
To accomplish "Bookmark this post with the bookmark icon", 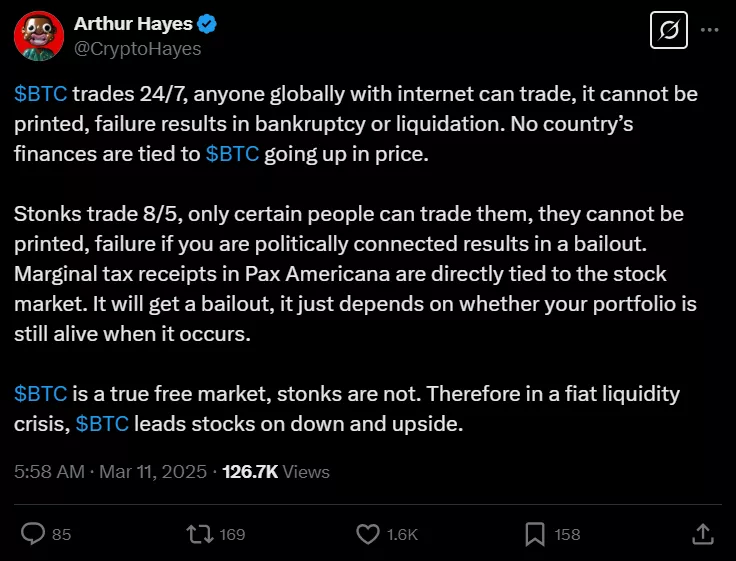I will (x=536, y=534).
